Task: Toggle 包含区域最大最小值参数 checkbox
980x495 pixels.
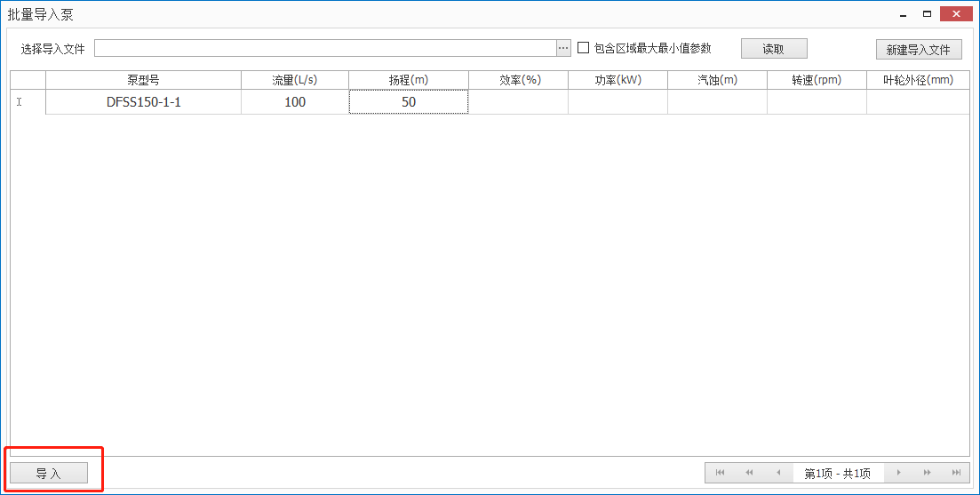Action: [583, 47]
